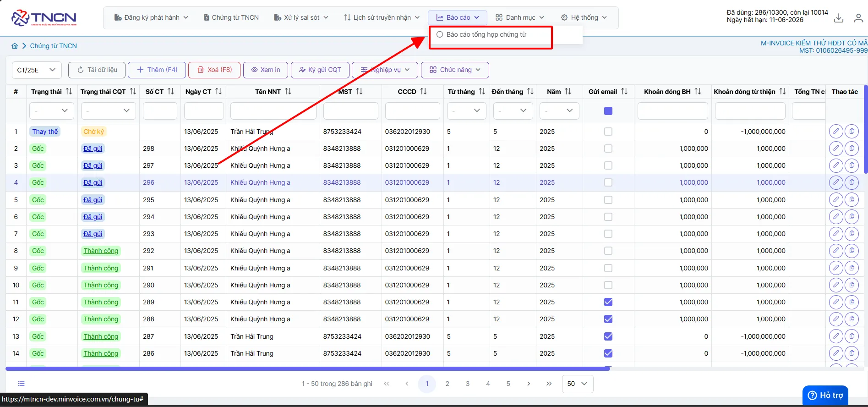The image size is (868, 407).
Task: Click Số CT filter input field
Action: click(x=160, y=111)
